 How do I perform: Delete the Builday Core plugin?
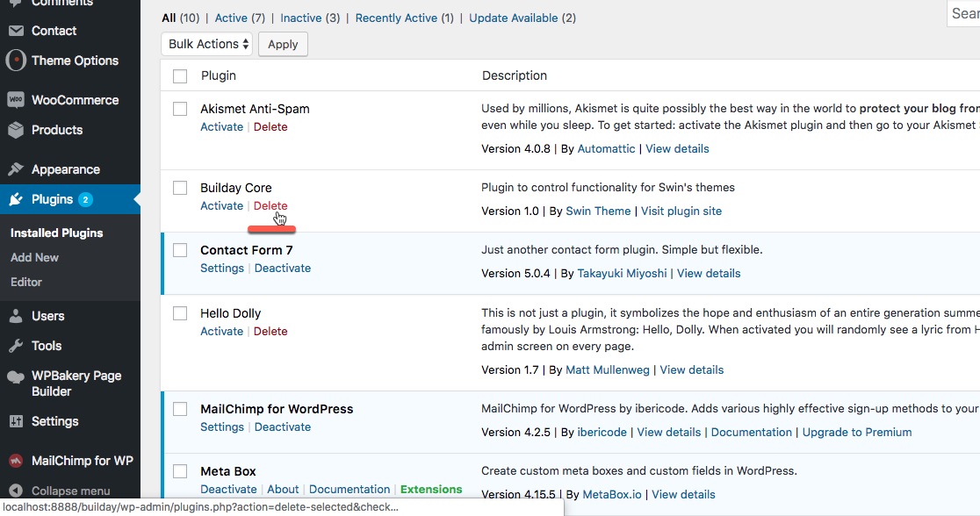tap(270, 205)
